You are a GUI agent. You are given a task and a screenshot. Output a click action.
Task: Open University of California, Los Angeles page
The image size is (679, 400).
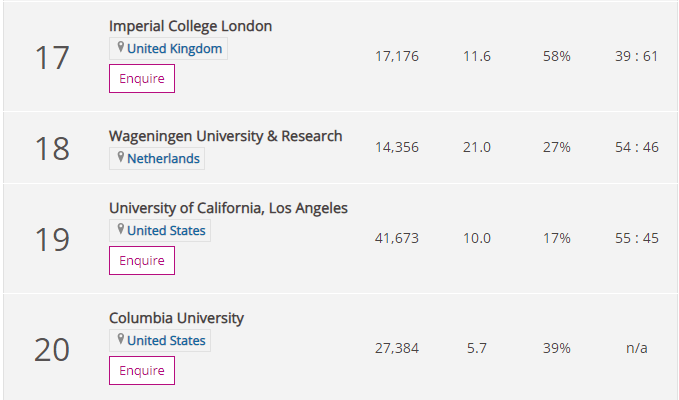pos(228,208)
